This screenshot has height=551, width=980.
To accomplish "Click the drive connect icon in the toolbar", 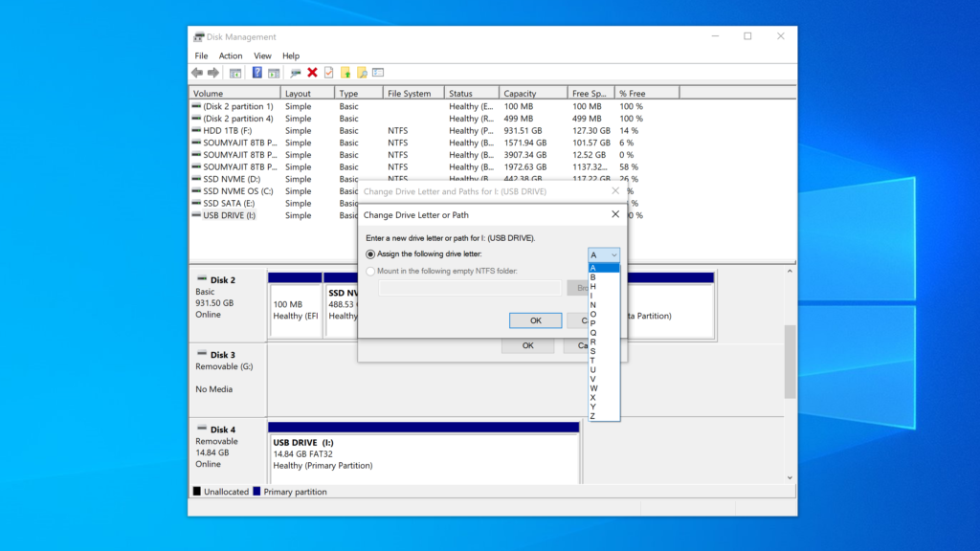I will tap(295, 73).
